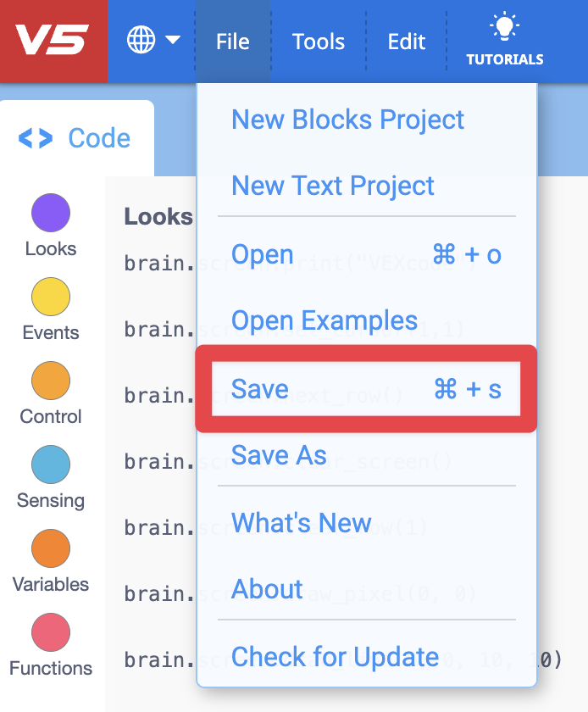Open Tutorials via the lightbulb icon
The width and height of the screenshot is (588, 712).
[504, 40]
